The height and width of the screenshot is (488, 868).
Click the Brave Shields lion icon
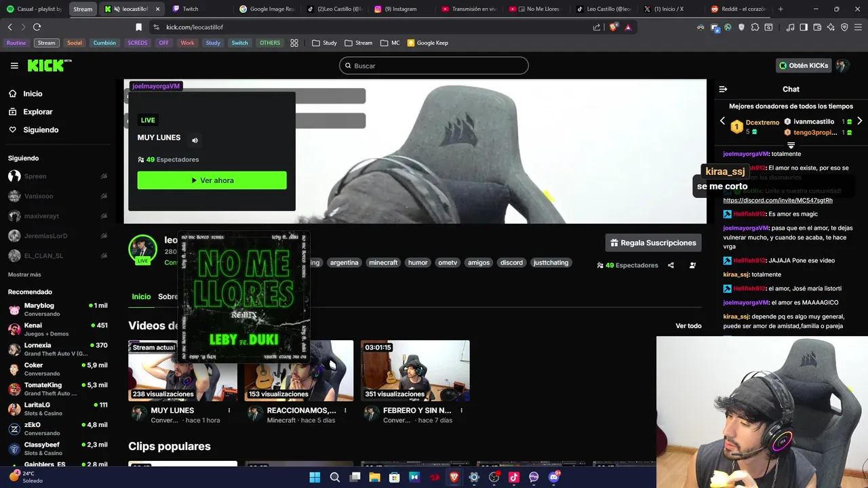point(614,27)
